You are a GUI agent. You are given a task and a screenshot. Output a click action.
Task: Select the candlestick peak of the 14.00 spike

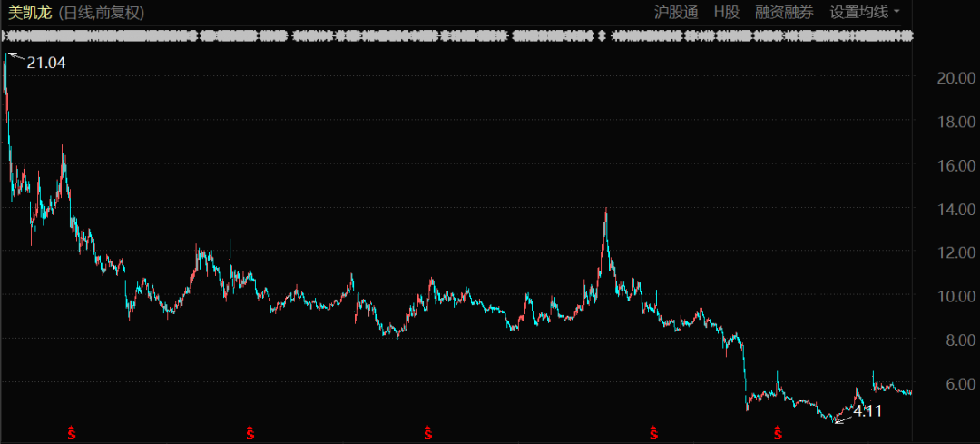click(x=605, y=211)
